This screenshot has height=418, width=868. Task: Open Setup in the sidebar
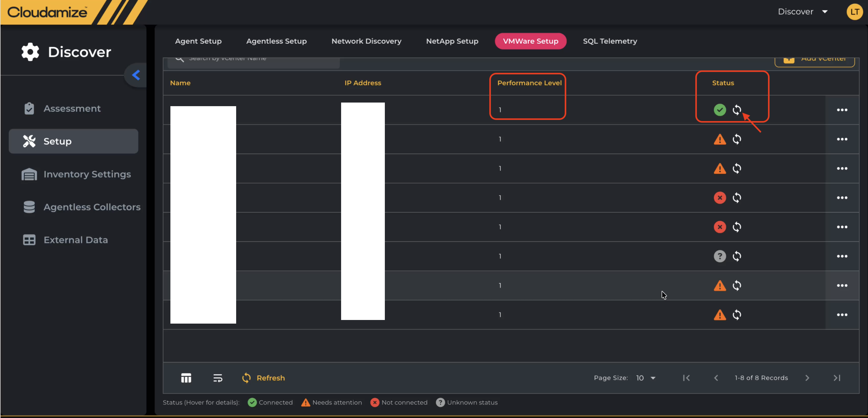(74, 141)
